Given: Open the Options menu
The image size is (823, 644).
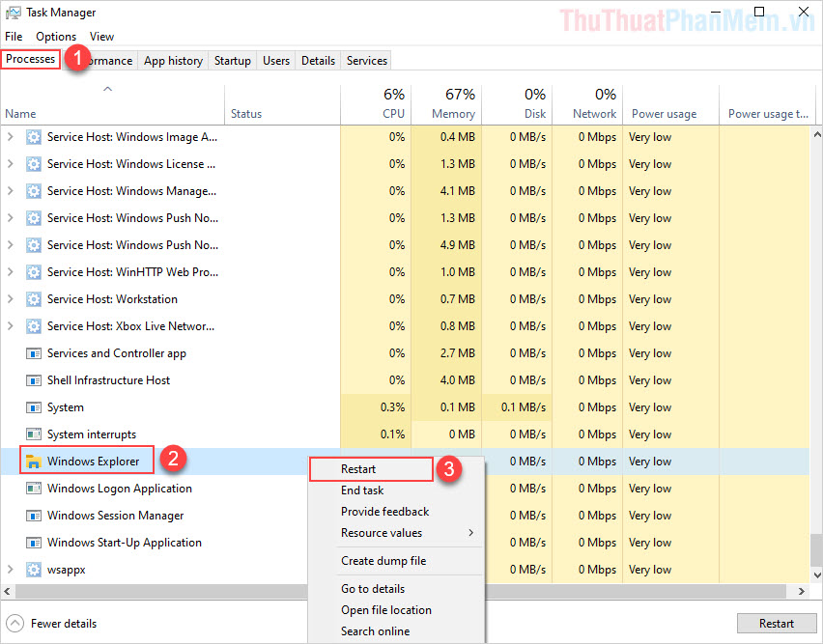Looking at the screenshot, I should point(55,36).
